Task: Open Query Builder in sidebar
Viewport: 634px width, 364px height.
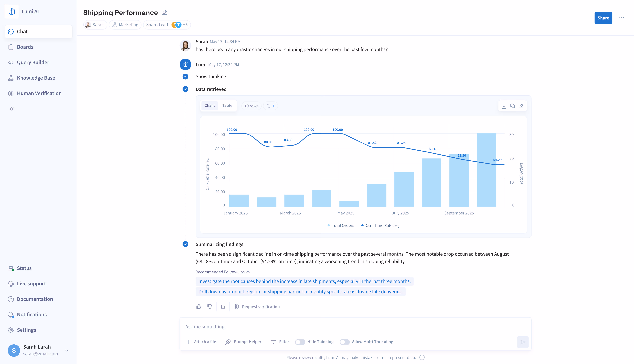Action: click(x=33, y=62)
